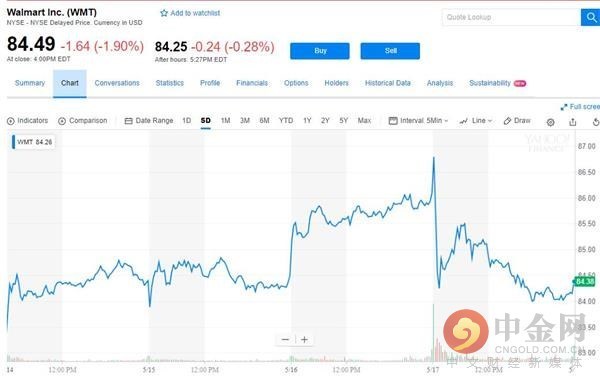Zoom in chart with plus button
This screenshot has height=381, width=600.
[304, 340]
